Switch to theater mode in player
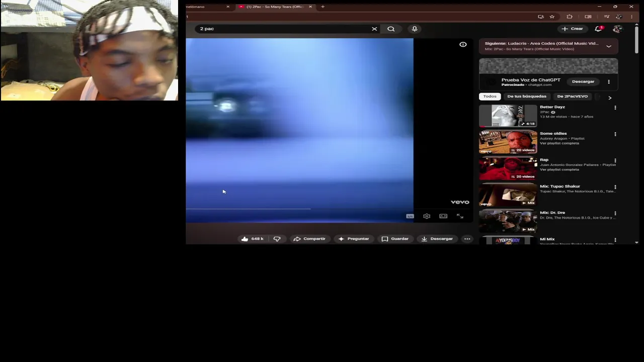The image size is (644, 362). click(x=443, y=216)
